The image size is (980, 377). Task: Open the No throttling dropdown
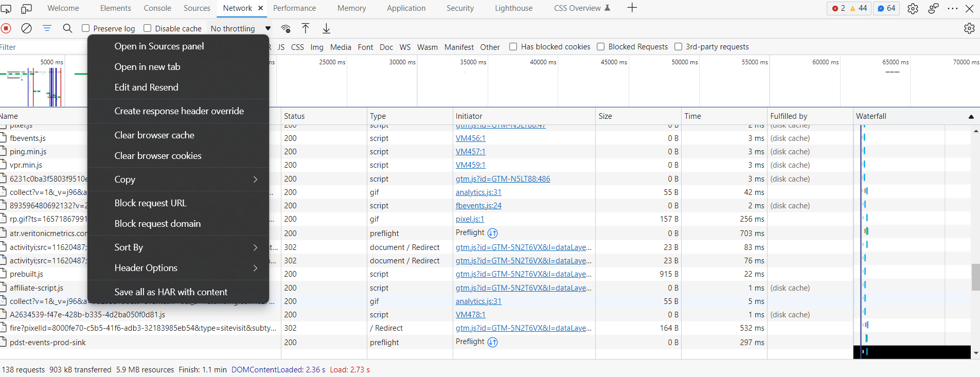[240, 28]
